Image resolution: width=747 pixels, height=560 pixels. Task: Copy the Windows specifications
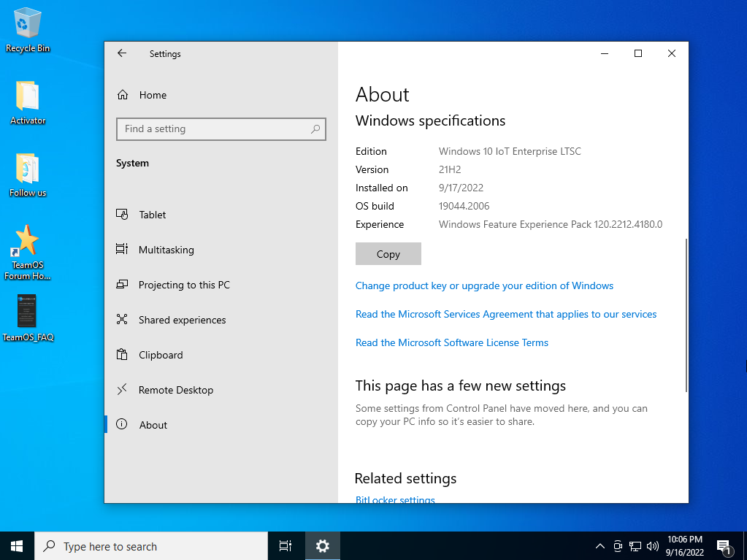388,254
